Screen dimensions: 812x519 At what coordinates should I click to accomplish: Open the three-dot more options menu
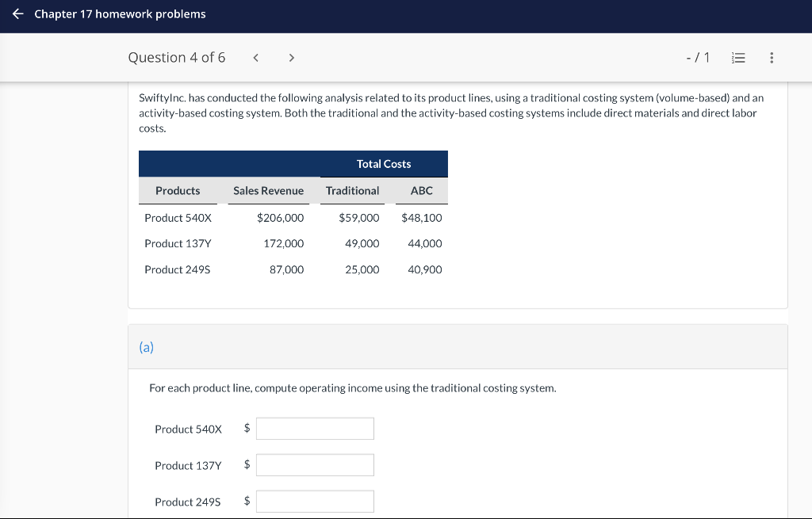(x=772, y=58)
